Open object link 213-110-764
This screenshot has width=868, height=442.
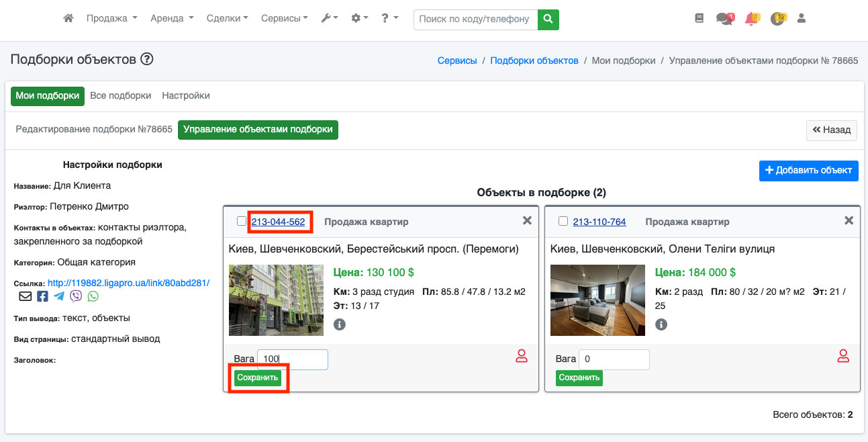[599, 222]
